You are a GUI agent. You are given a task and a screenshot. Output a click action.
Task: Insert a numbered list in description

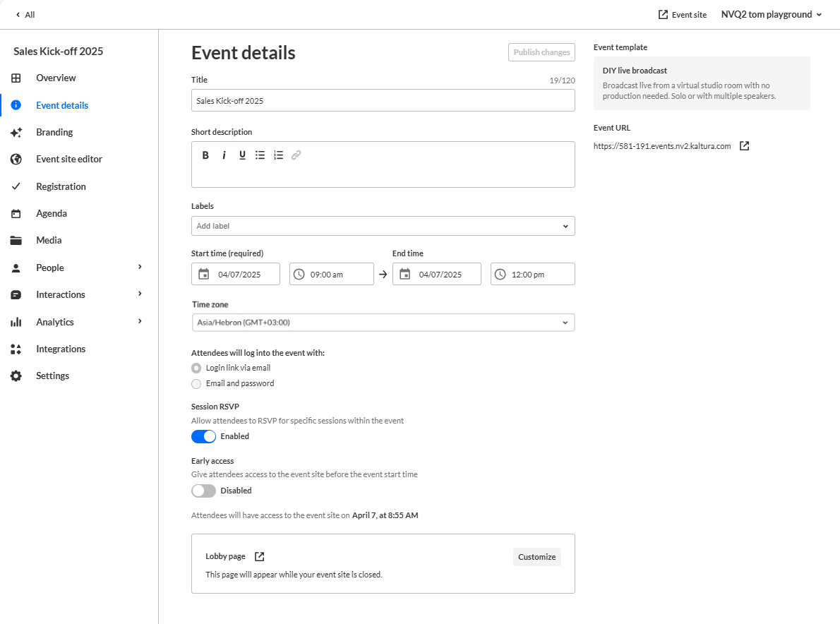point(278,155)
